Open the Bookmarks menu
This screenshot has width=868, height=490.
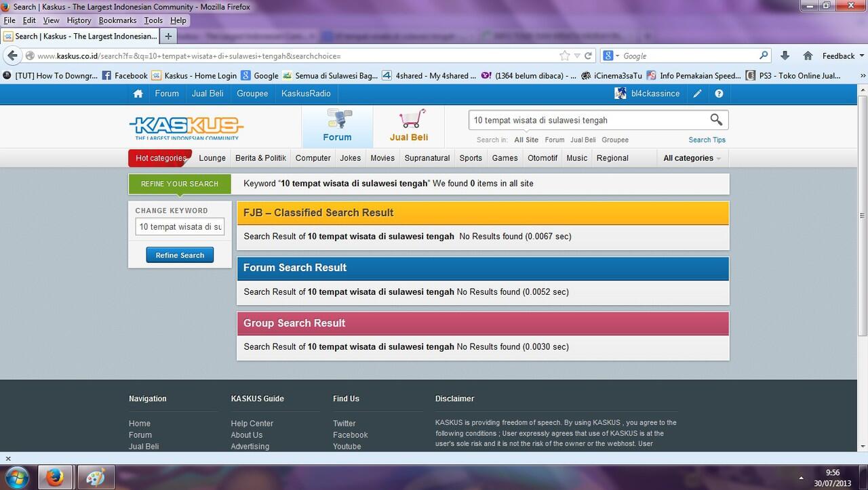coord(117,20)
